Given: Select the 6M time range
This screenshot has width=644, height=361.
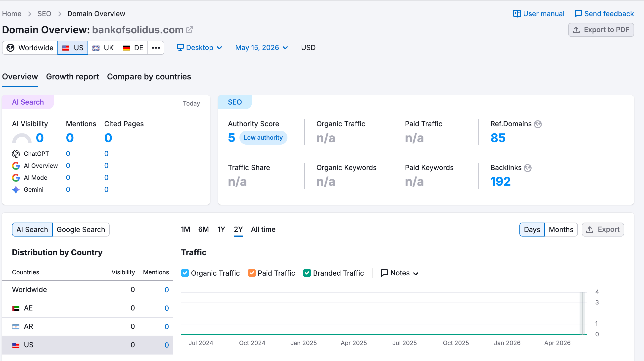Looking at the screenshot, I should click(x=203, y=229).
